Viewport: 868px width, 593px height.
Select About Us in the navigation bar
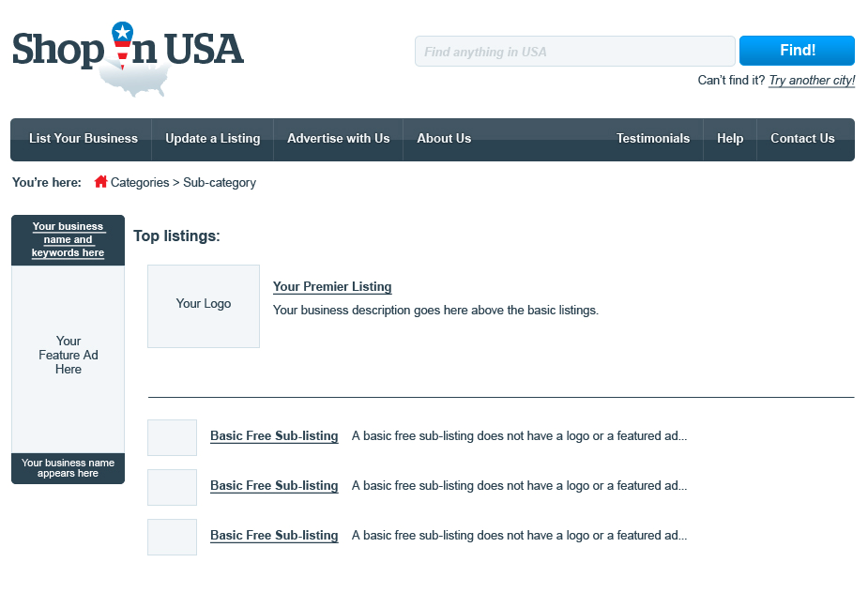(x=444, y=139)
